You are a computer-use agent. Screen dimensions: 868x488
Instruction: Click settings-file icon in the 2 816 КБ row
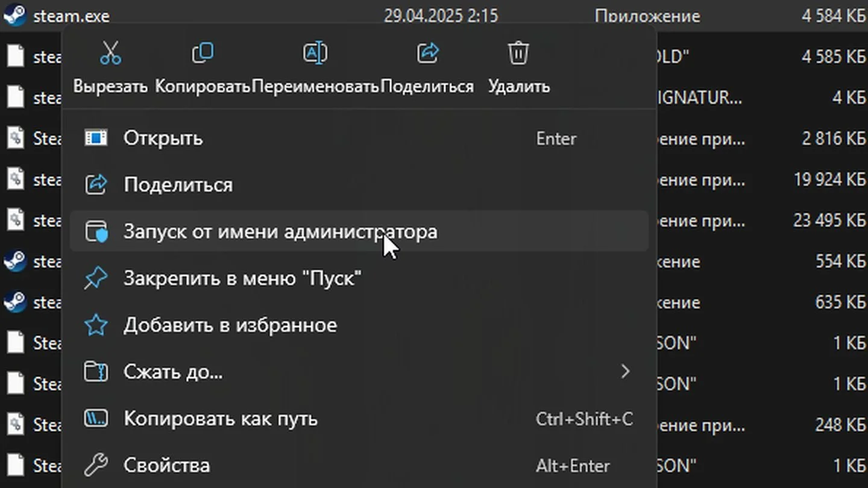[15, 138]
